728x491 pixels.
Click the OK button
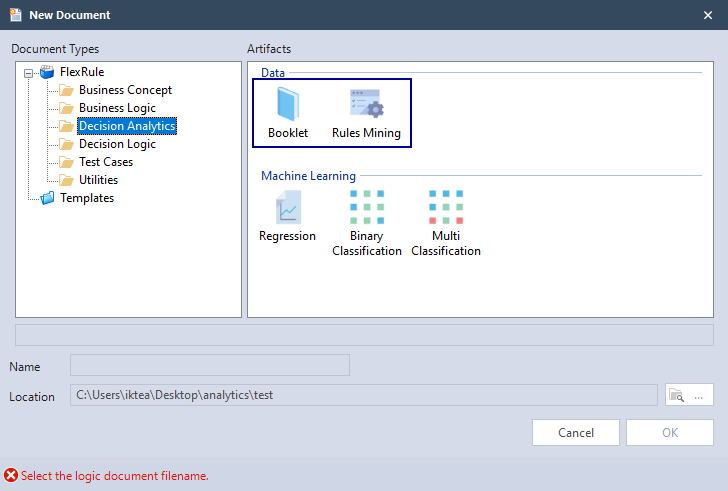pyautogui.click(x=670, y=433)
